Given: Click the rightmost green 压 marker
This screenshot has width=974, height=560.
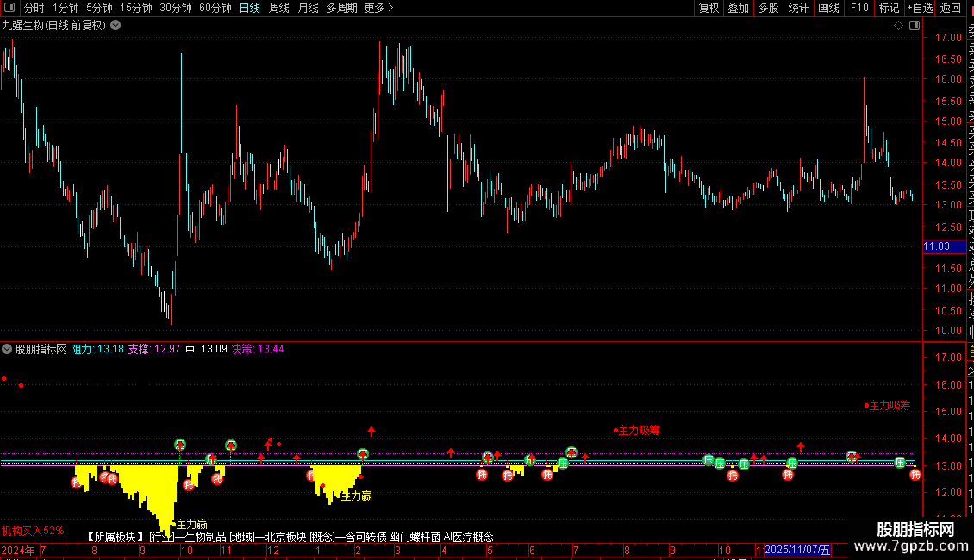Looking at the screenshot, I should 900,463.
